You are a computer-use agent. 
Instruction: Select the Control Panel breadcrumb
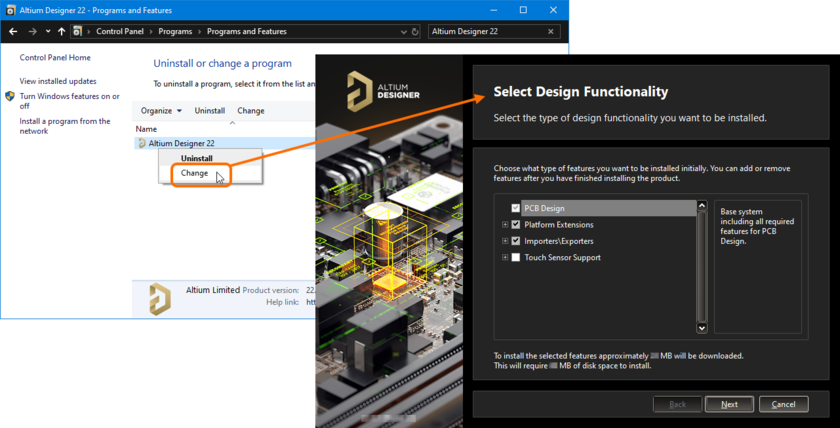coord(120,32)
